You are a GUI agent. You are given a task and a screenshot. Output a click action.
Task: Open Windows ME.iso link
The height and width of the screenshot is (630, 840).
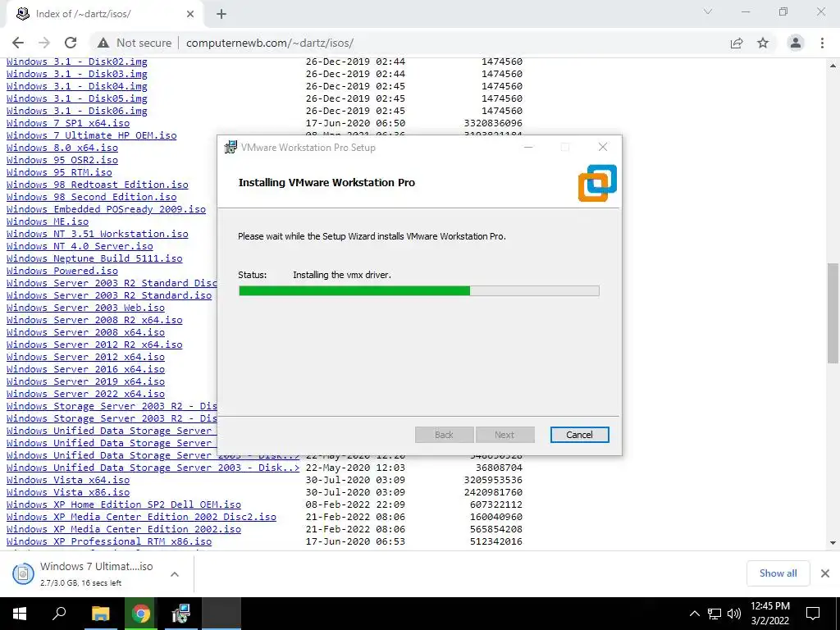[48, 221]
